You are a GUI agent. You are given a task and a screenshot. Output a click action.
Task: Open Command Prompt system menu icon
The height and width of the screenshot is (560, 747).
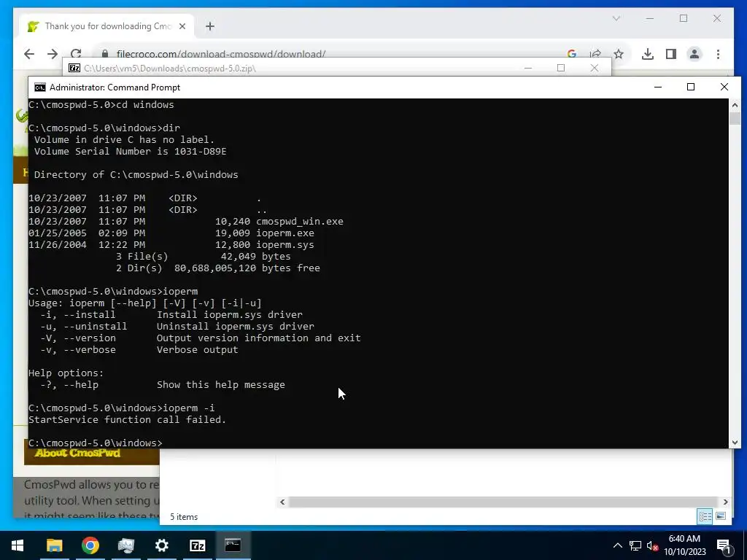tap(40, 87)
